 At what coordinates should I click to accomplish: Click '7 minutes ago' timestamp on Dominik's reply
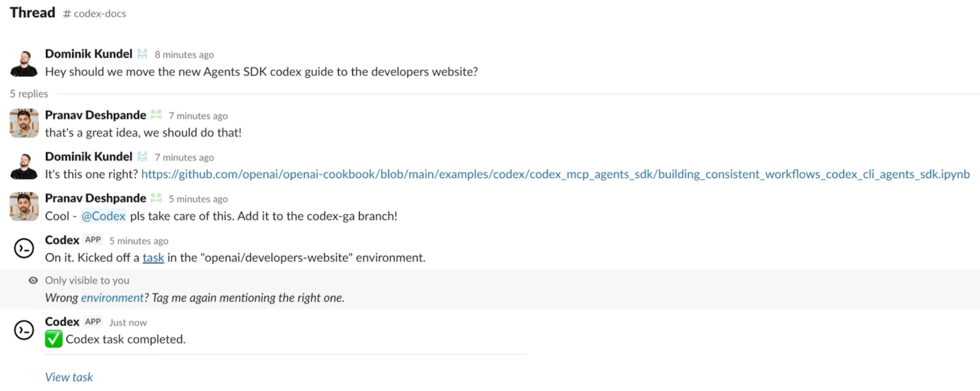coord(184,157)
